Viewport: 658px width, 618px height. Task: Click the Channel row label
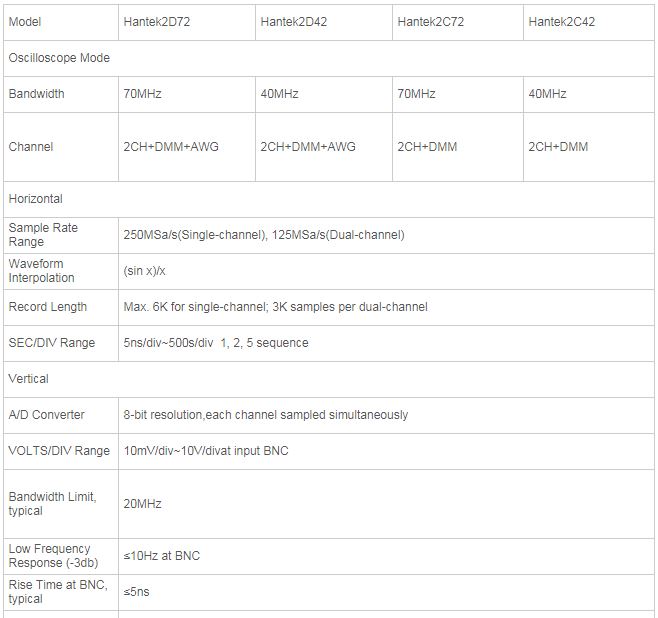pos(31,147)
